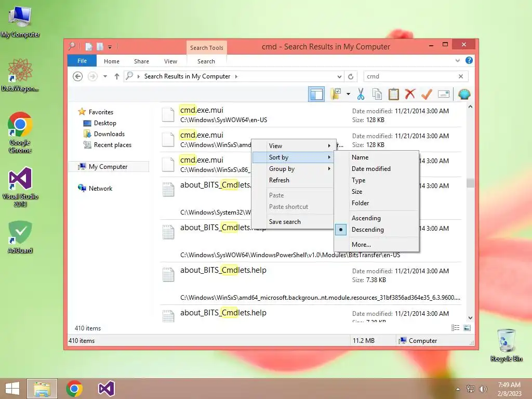Click Properties icon in quick access toolbar
Screen dimensions: 532x399
tap(88, 46)
